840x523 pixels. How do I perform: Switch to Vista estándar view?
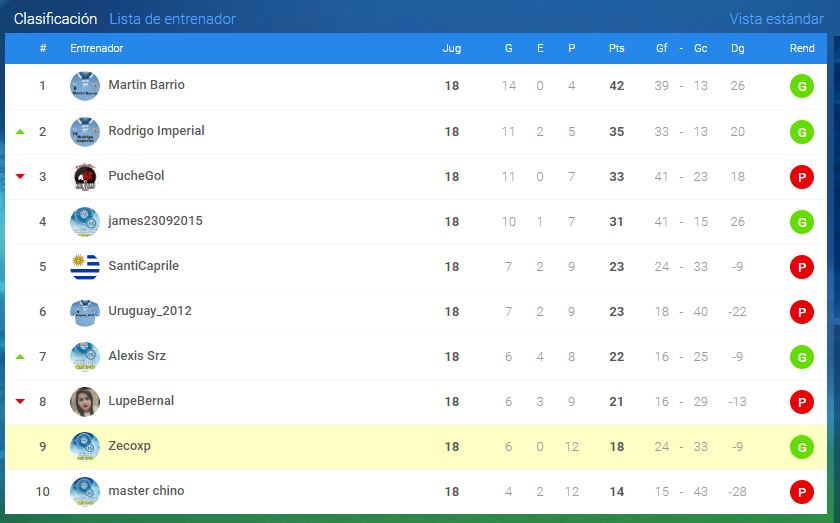click(x=776, y=19)
